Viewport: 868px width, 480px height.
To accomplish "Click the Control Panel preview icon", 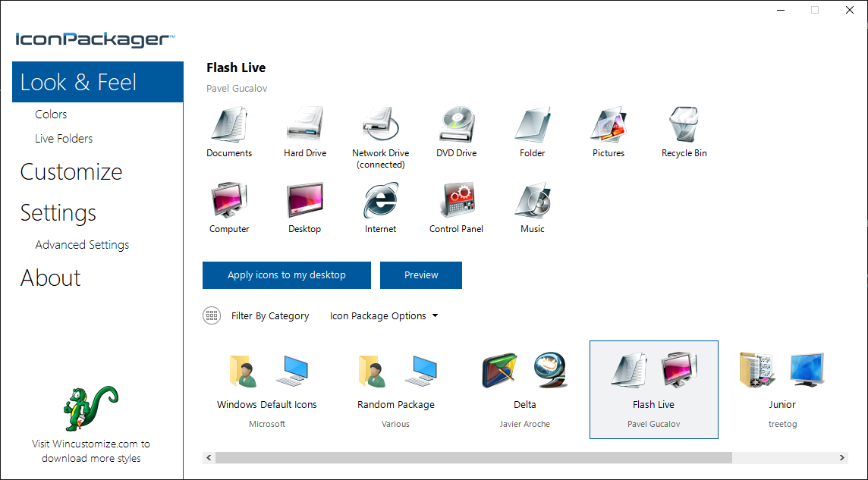I will (x=457, y=201).
